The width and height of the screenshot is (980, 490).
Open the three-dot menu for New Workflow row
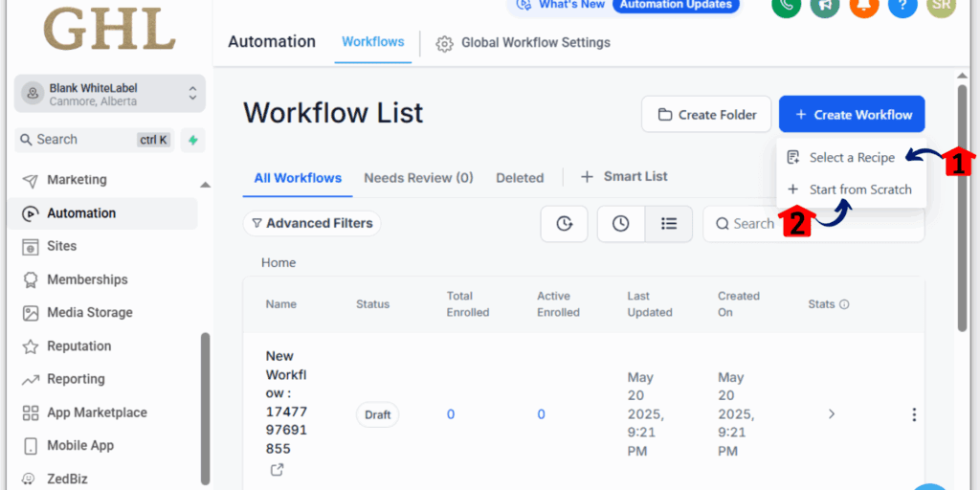(x=914, y=414)
